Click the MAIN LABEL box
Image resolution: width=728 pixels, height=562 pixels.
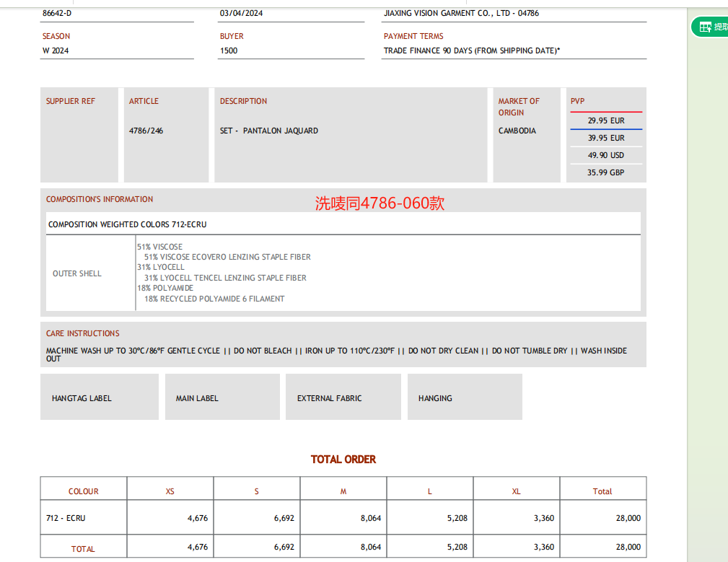point(222,398)
